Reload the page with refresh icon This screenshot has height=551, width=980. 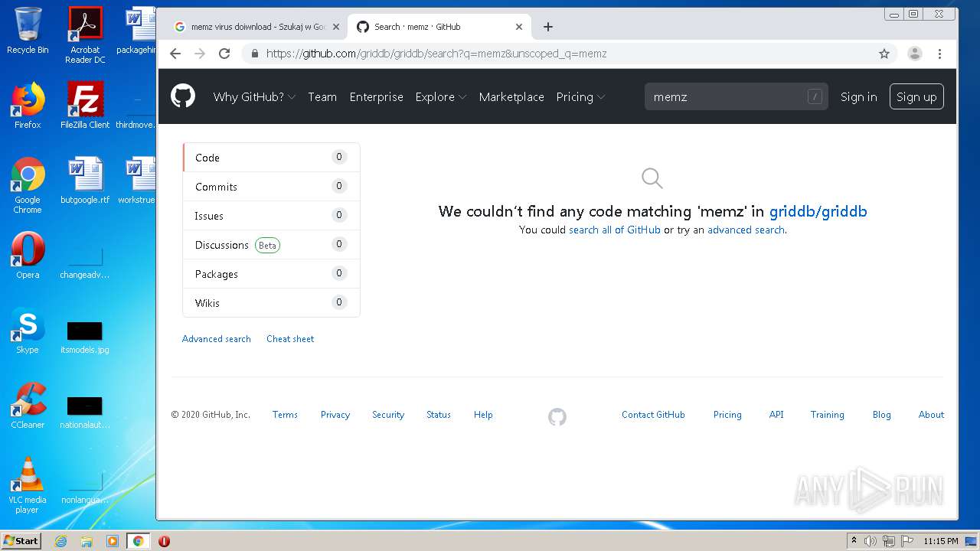(224, 54)
